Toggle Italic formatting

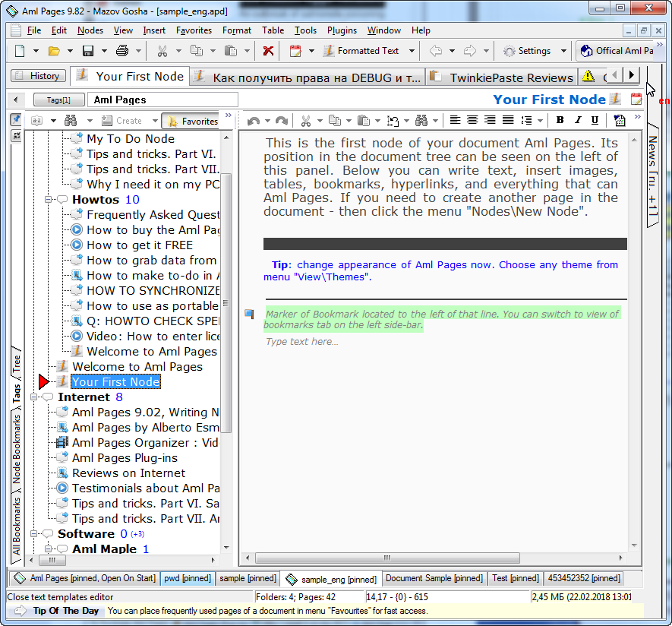pos(578,120)
